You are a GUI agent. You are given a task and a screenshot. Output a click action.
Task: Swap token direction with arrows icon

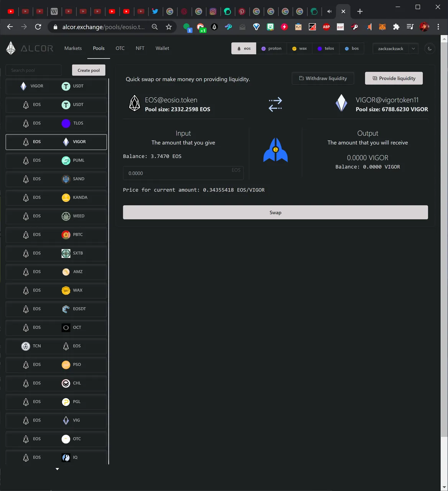275,104
